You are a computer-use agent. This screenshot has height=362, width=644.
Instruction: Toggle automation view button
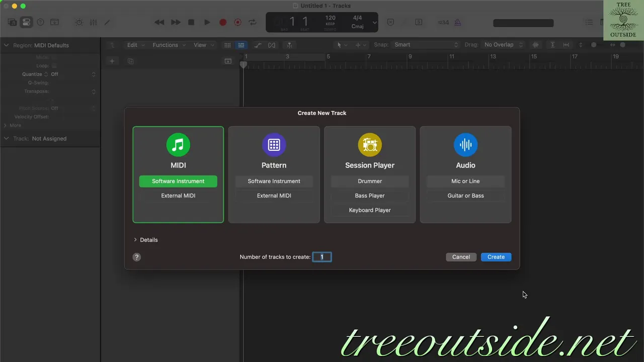(x=258, y=45)
